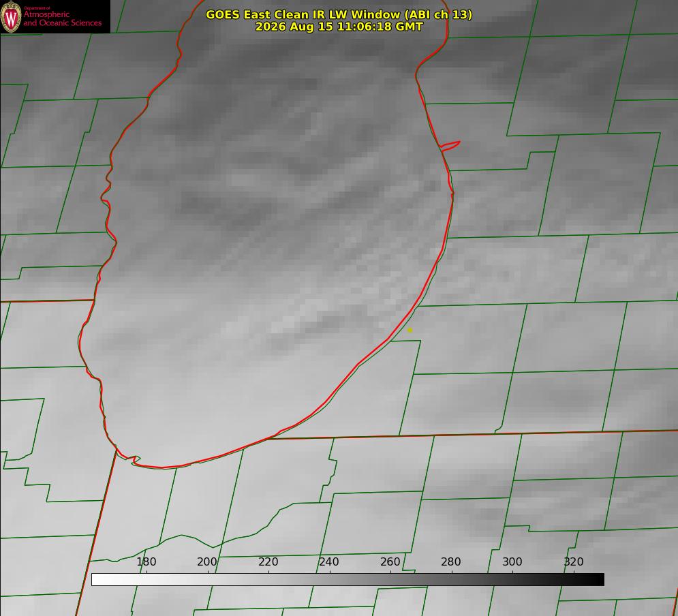Click the 280 colorbar label
This screenshot has width=678, height=616.
click(451, 561)
